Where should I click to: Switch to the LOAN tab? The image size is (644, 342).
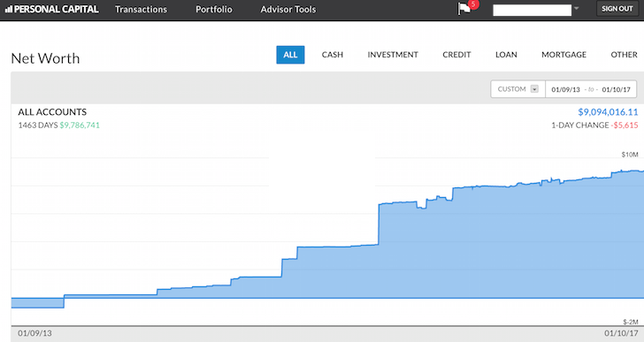coord(506,55)
